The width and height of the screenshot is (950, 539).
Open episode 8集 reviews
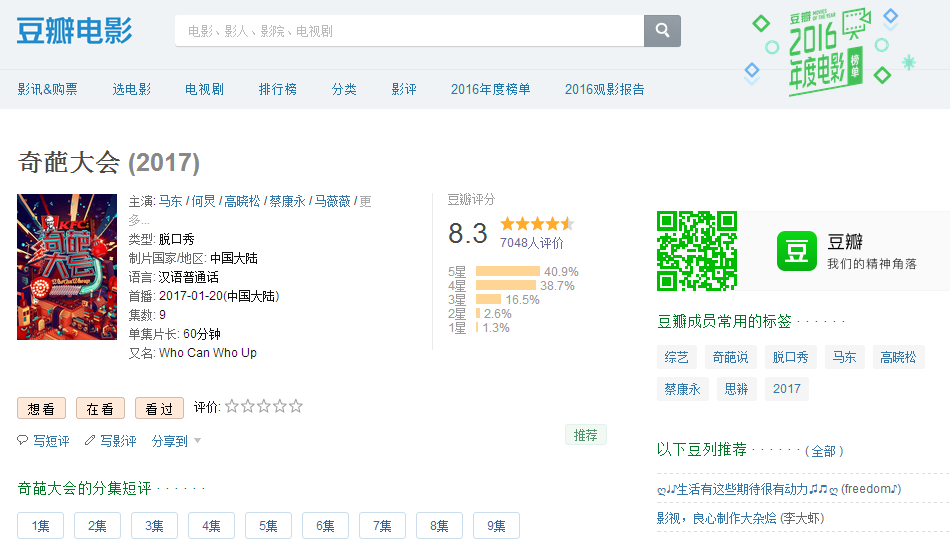439,526
